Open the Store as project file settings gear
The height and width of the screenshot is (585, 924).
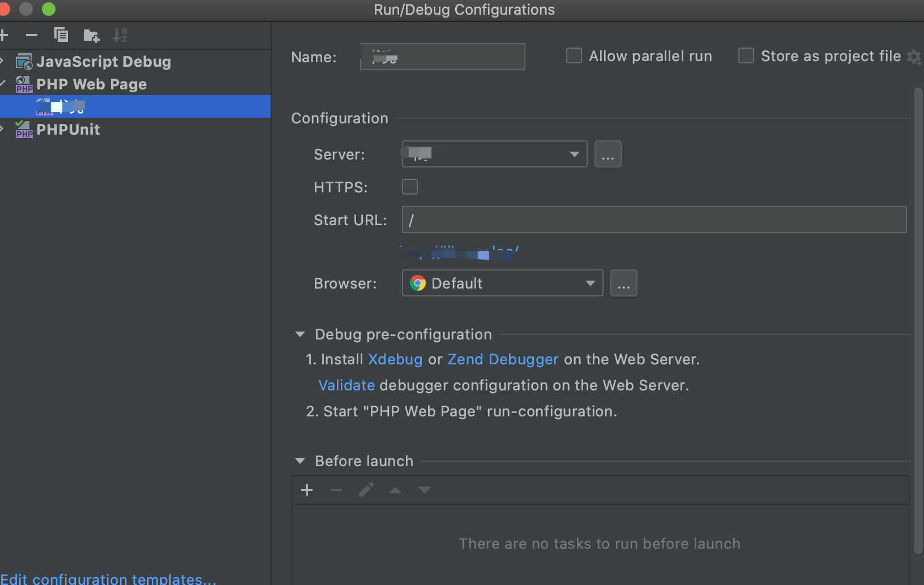coord(914,57)
